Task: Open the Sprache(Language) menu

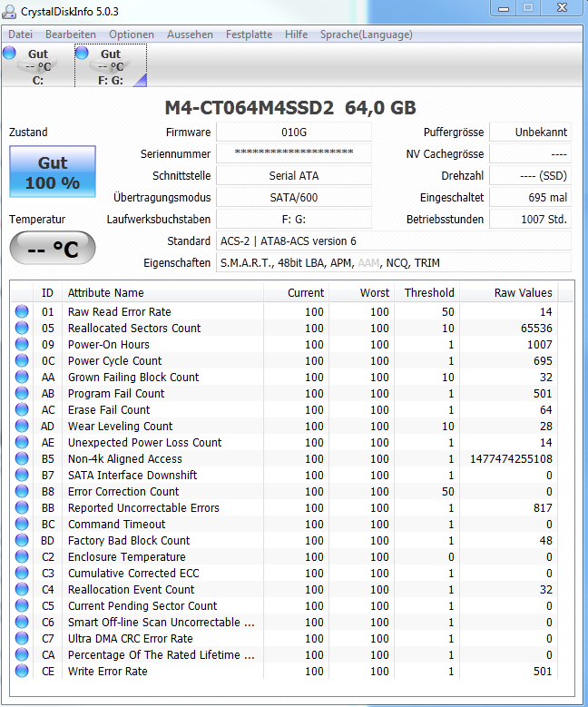Action: point(367,34)
